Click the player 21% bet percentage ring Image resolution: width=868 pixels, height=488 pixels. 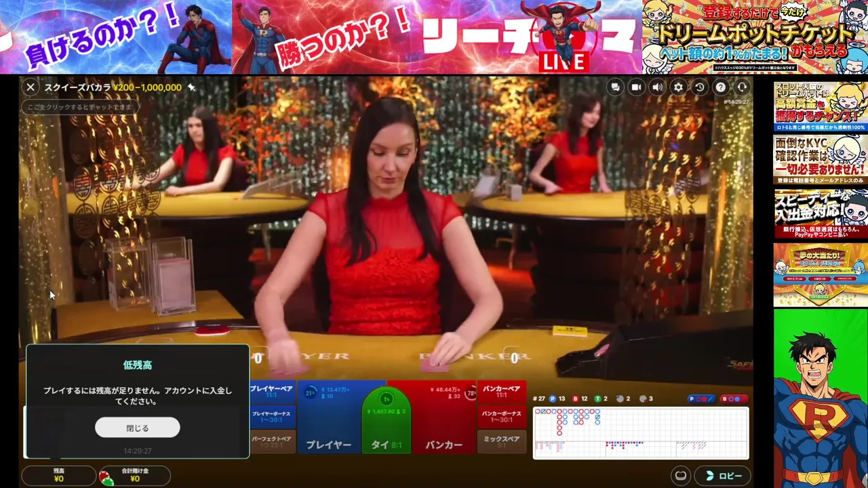(311, 393)
